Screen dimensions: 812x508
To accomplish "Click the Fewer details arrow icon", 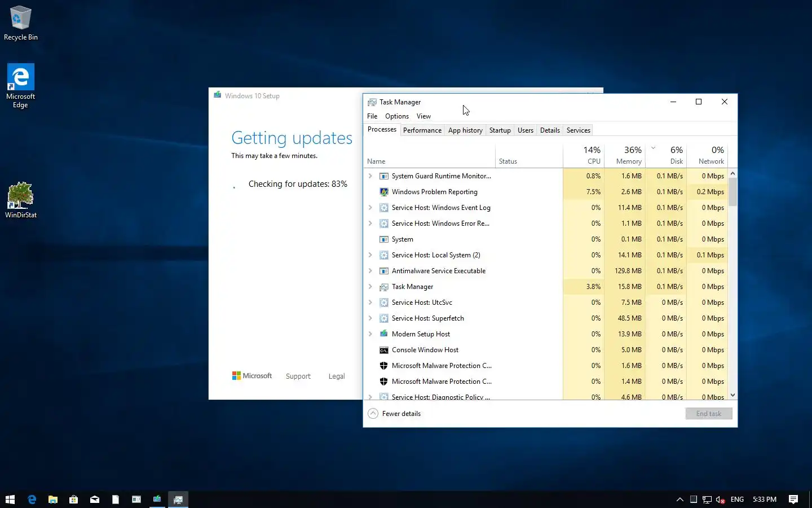I will point(373,414).
